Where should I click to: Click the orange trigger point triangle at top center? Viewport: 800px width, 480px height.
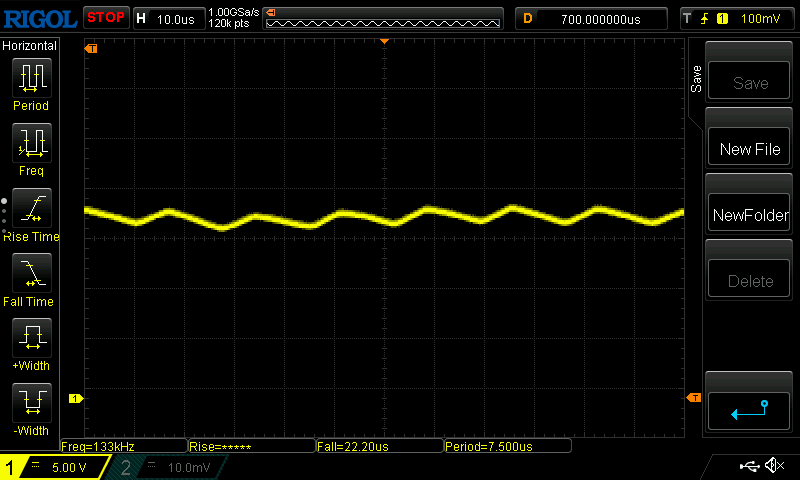click(x=385, y=41)
